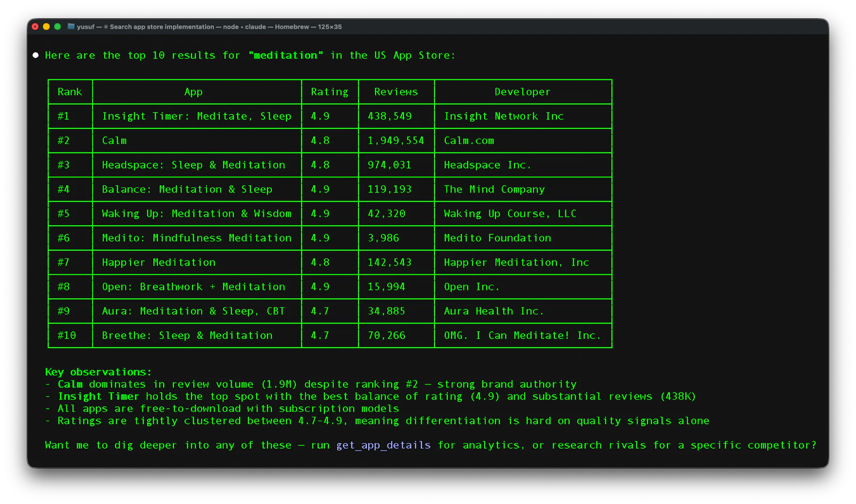Click the white bullet before the results line
Image resolution: width=856 pixels, height=504 pixels.
coord(35,55)
